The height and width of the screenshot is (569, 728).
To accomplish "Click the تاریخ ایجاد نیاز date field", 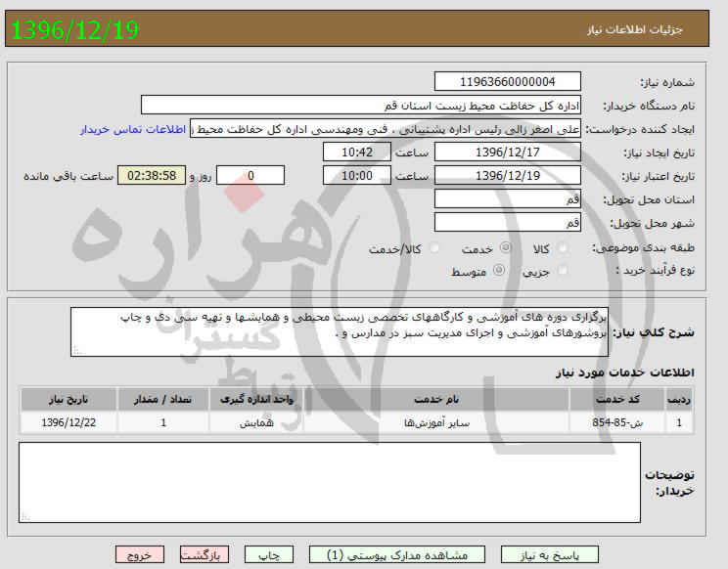I will point(507,153).
